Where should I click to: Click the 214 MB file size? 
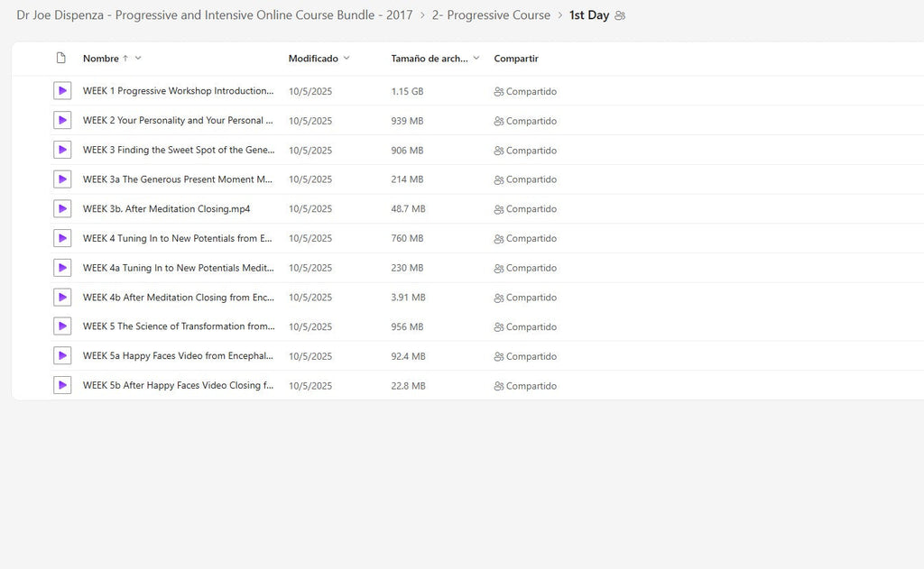(407, 179)
